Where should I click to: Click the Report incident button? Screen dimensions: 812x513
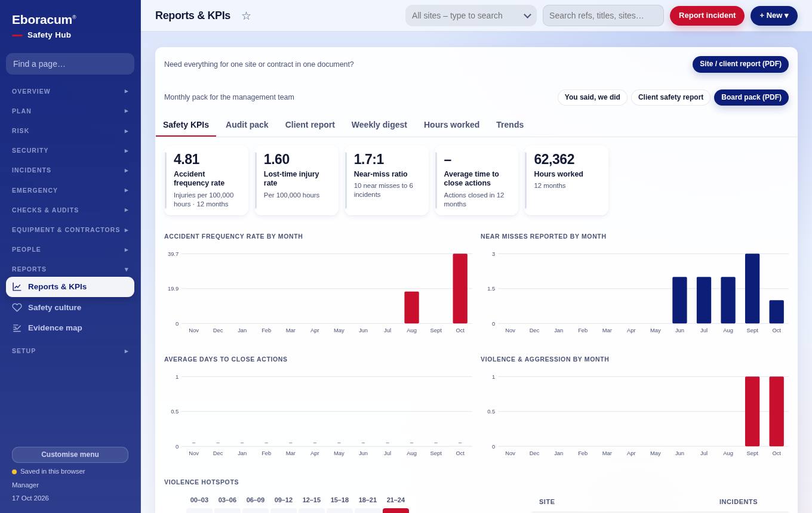coord(707,16)
